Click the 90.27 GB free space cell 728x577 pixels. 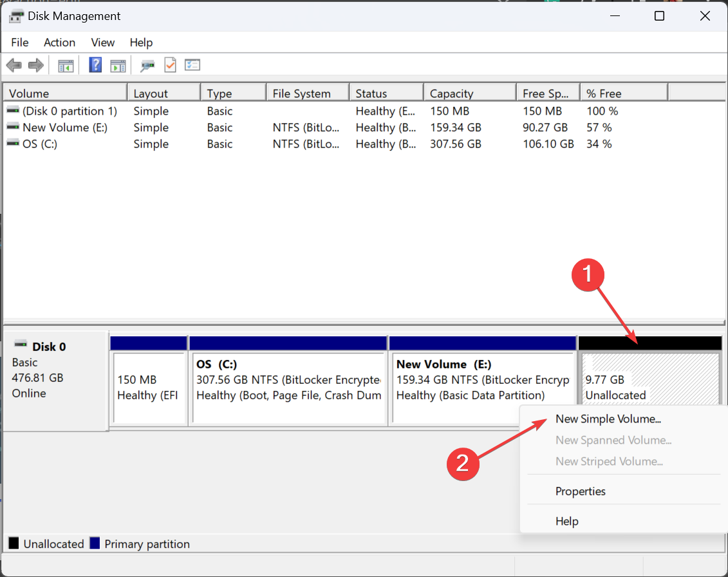[545, 128]
